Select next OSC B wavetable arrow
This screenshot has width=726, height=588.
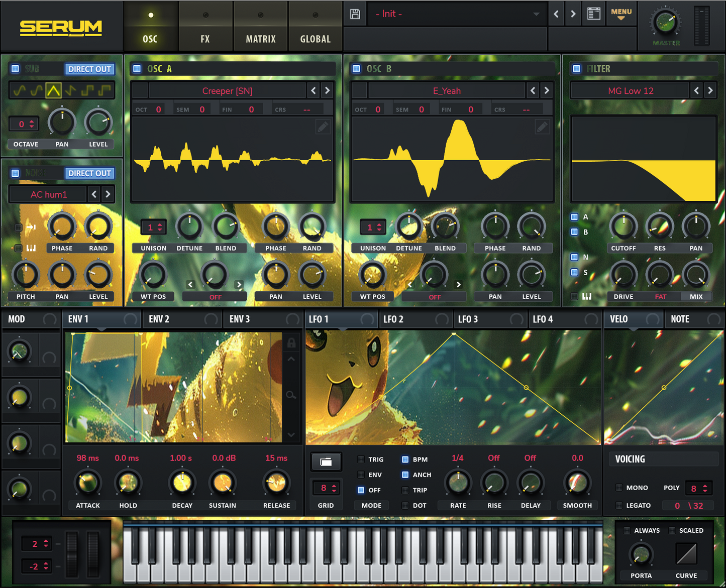pos(547,90)
